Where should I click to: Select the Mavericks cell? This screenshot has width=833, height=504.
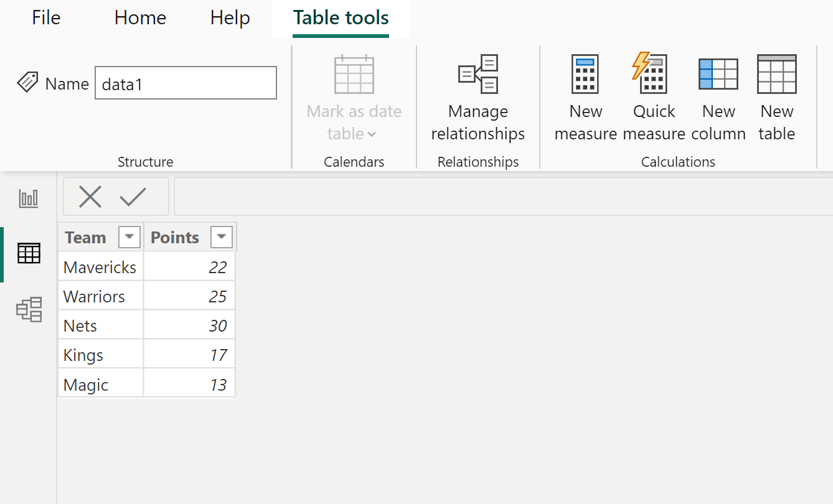100,268
